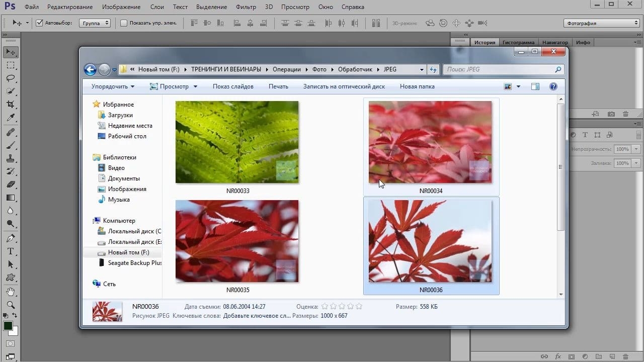Screen dimensions: 644x362
Task: Open the Файл menu
Action: (31, 7)
